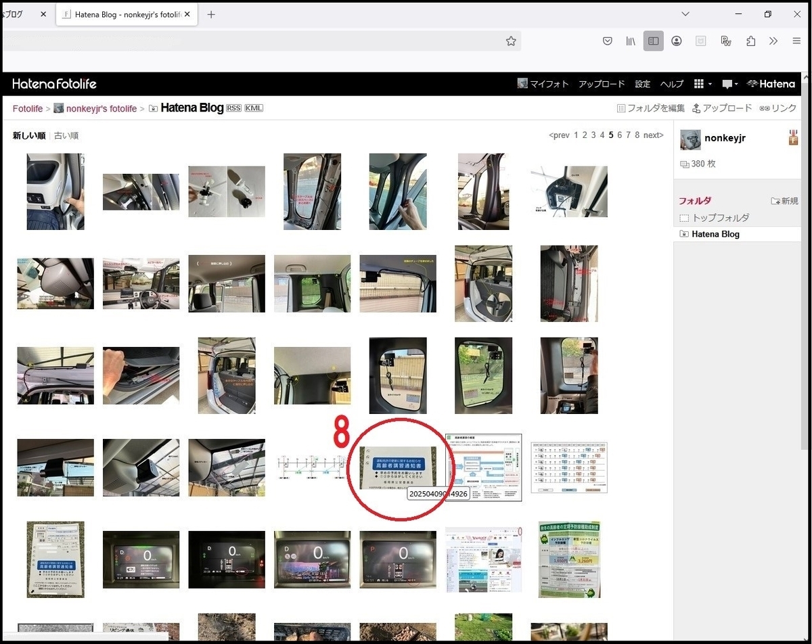Screen dimensions: 812x644
Task: Click アップロード beside フォルダを編集
Action: [x=722, y=108]
